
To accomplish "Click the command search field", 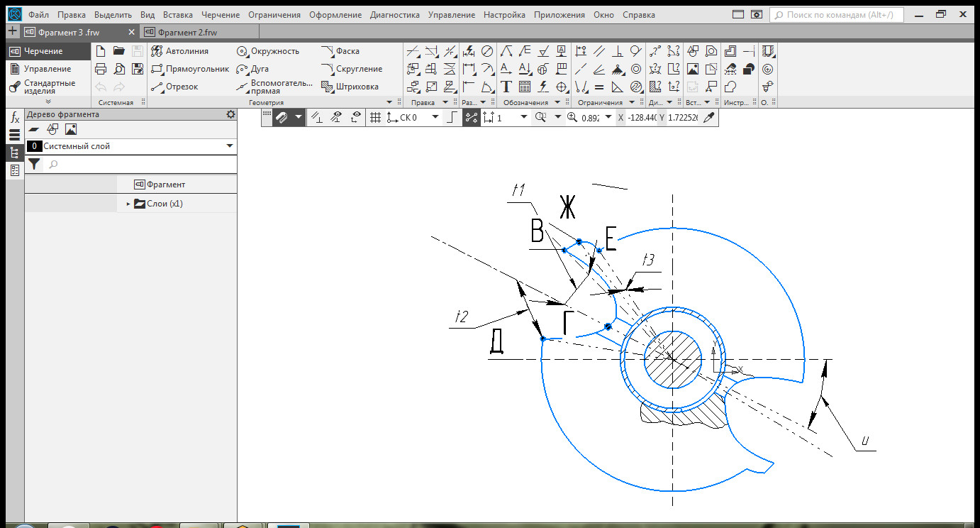I will pyautogui.click(x=835, y=14).
